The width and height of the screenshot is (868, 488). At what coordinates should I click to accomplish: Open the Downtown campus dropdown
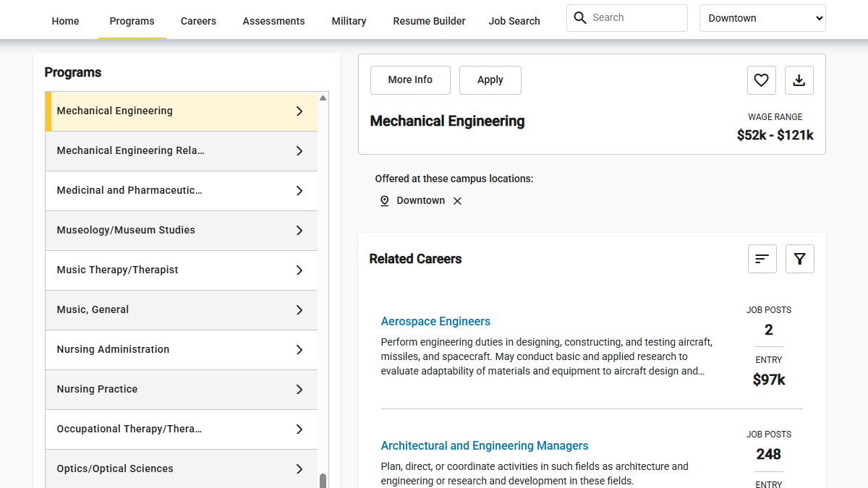762,18
